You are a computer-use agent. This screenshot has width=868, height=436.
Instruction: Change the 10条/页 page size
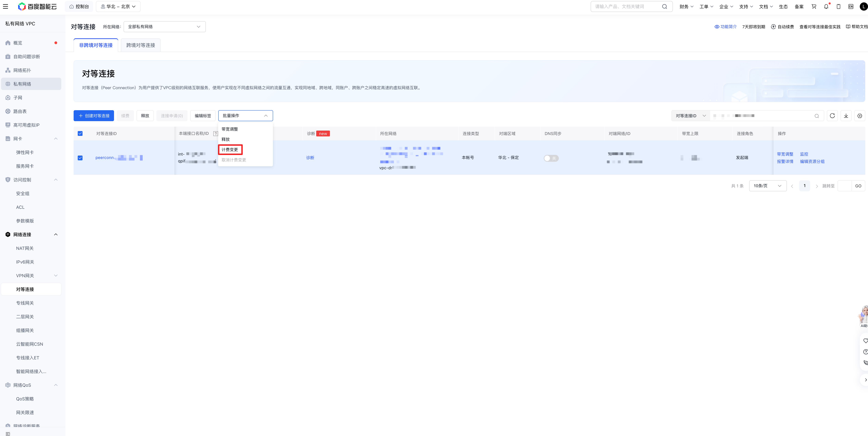coord(768,186)
